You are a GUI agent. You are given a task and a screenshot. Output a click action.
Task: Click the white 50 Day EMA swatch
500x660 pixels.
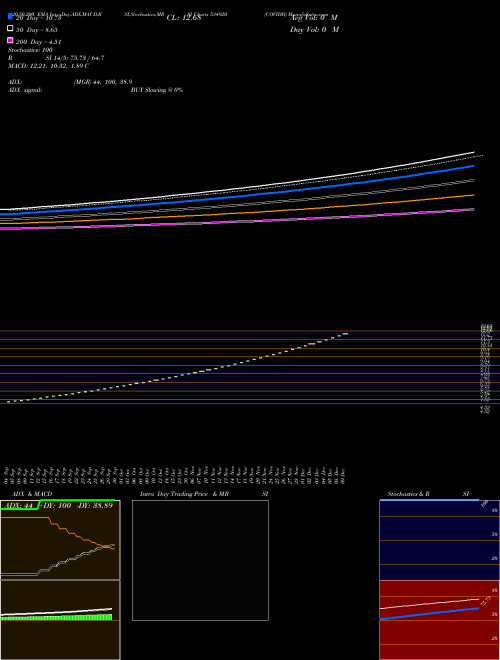point(10,28)
